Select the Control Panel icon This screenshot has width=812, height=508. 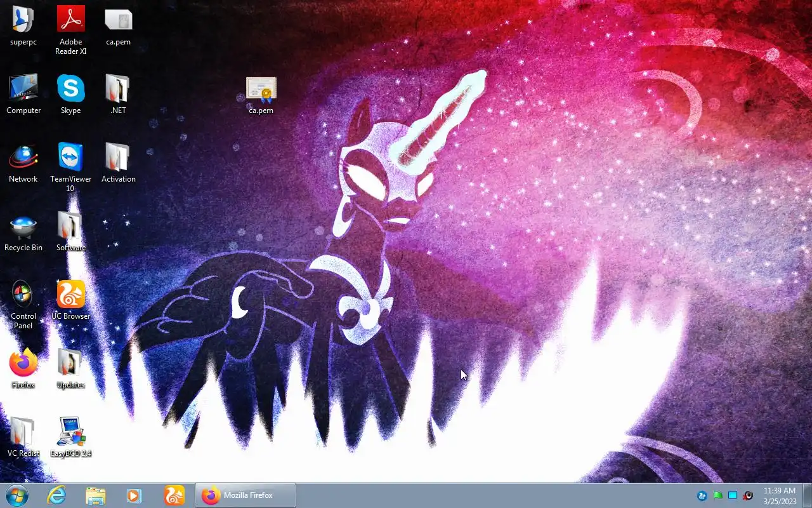pos(23,304)
